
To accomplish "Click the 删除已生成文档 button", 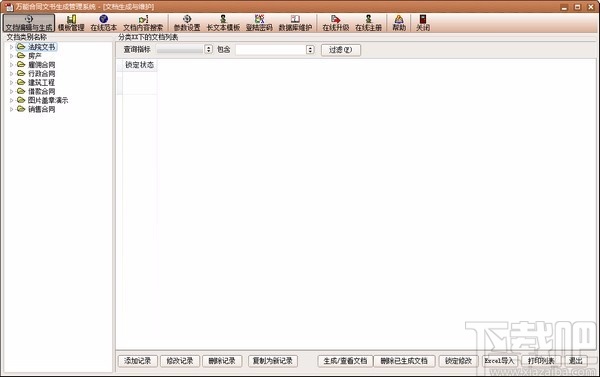I will (404, 361).
